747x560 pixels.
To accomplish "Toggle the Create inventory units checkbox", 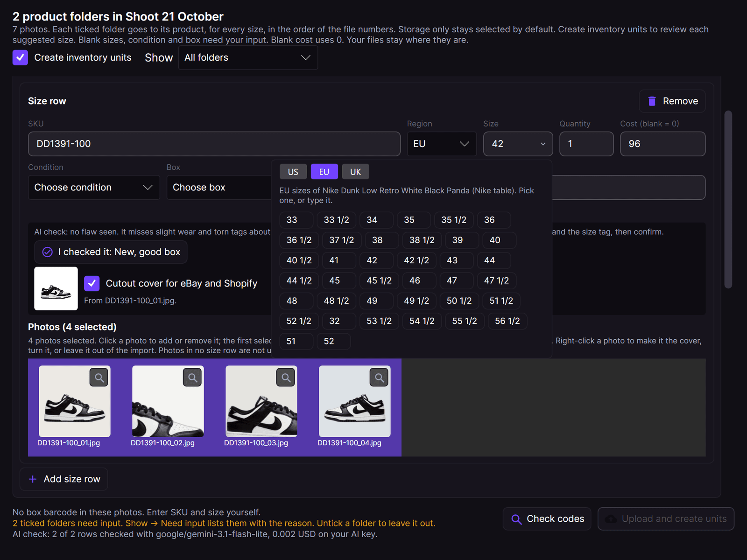I will pyautogui.click(x=20, y=57).
